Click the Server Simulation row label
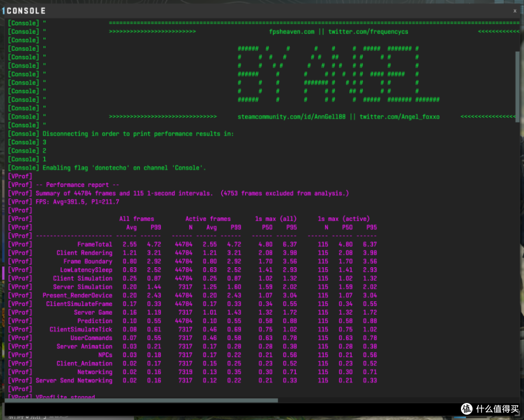This screenshot has width=524, height=420. (82, 287)
